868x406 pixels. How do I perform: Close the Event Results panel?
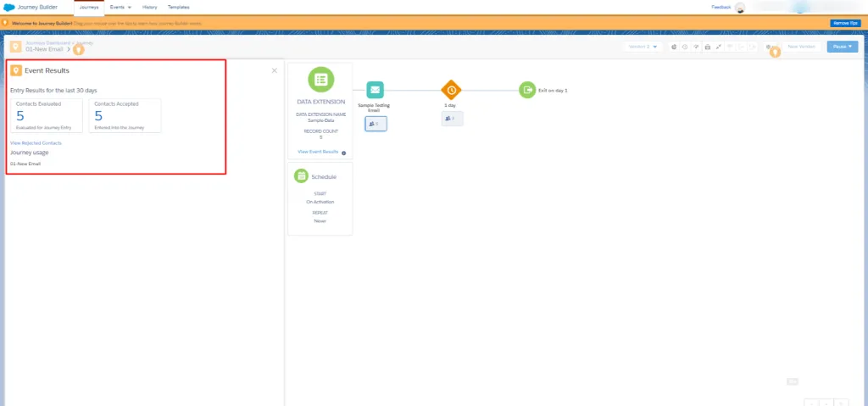coord(275,70)
